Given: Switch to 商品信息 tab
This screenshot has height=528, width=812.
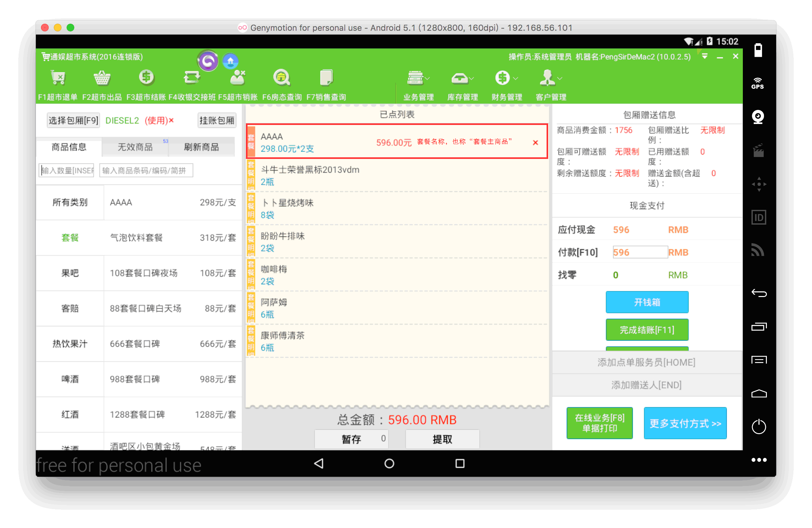Looking at the screenshot, I should click(69, 147).
